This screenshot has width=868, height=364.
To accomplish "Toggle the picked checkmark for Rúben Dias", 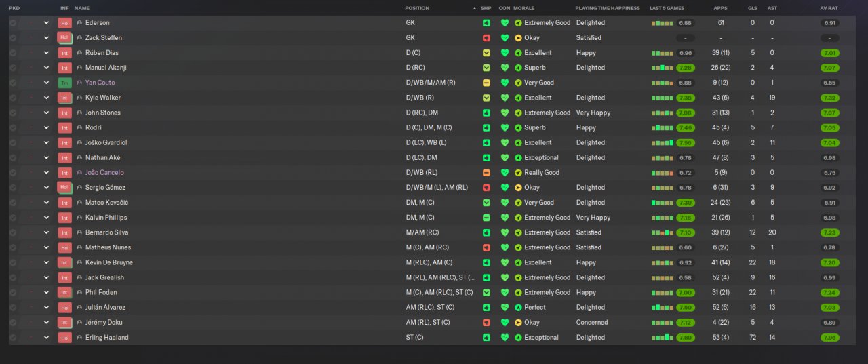I will coord(13,53).
